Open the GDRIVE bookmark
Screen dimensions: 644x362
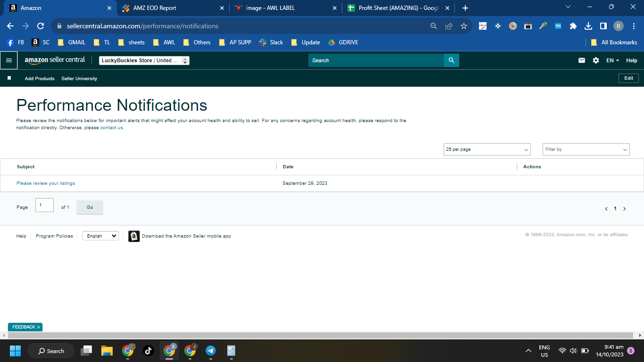pos(343,42)
